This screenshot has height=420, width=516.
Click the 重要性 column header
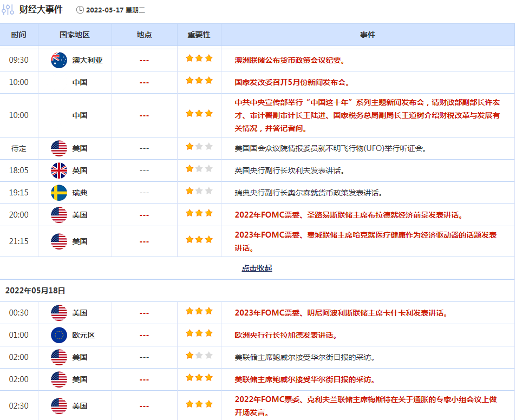click(199, 35)
